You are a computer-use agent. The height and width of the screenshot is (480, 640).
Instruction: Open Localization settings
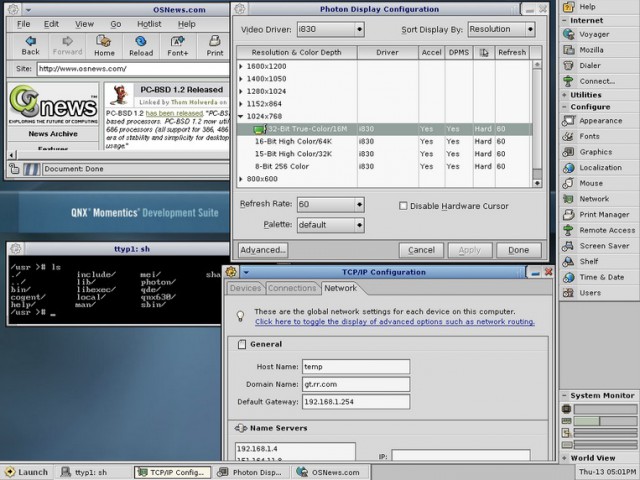(x=600, y=168)
